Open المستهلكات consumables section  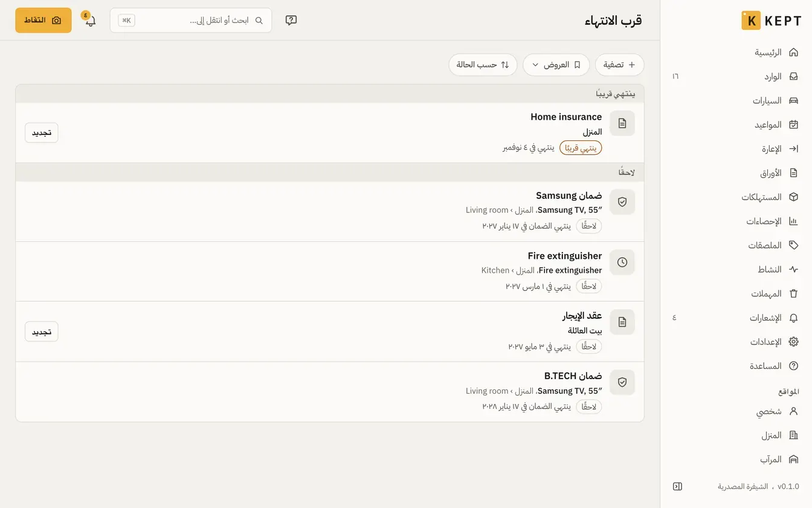tap(736, 197)
